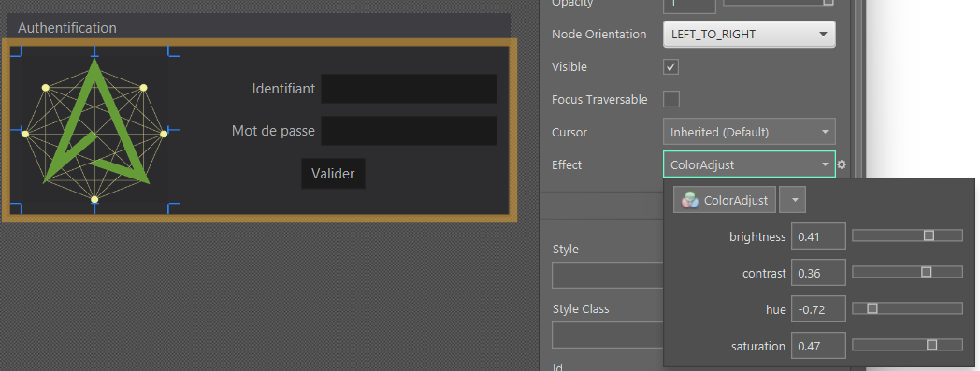Click the Opacity value field
The width and height of the screenshot is (980, 371).
coord(689,5)
